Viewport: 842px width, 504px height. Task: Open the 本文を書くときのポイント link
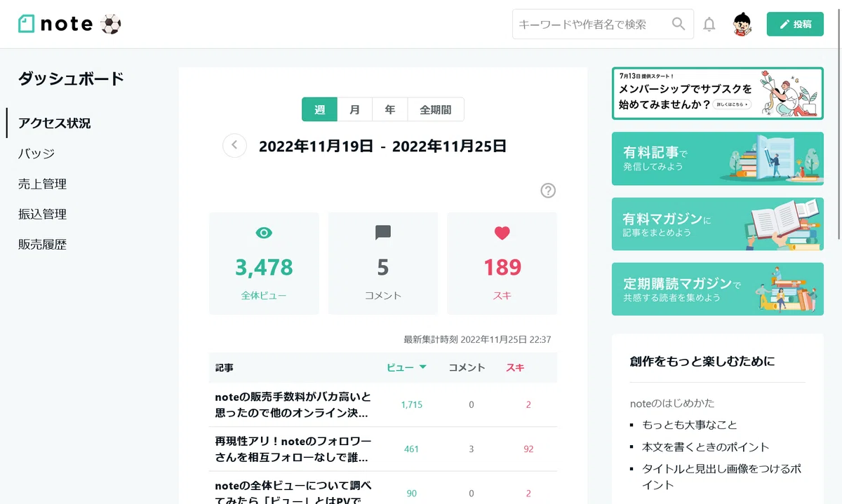tap(706, 447)
